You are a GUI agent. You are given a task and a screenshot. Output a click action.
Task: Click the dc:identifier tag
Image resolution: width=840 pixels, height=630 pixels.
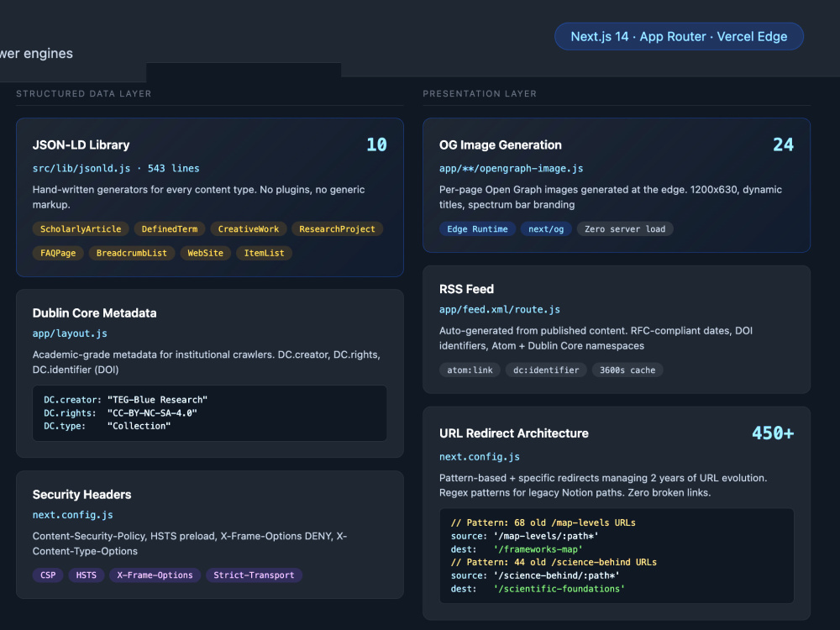[x=546, y=370]
